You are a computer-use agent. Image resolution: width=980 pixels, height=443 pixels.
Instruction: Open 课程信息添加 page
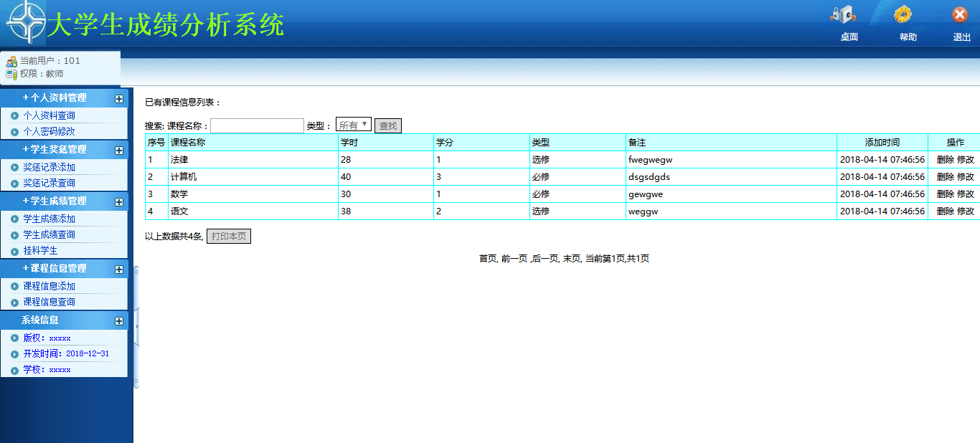49,286
